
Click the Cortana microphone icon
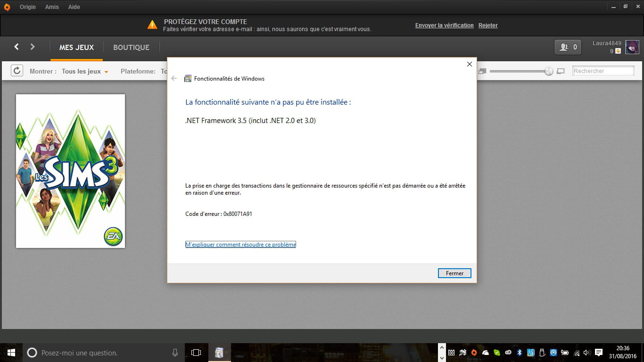coord(175,353)
